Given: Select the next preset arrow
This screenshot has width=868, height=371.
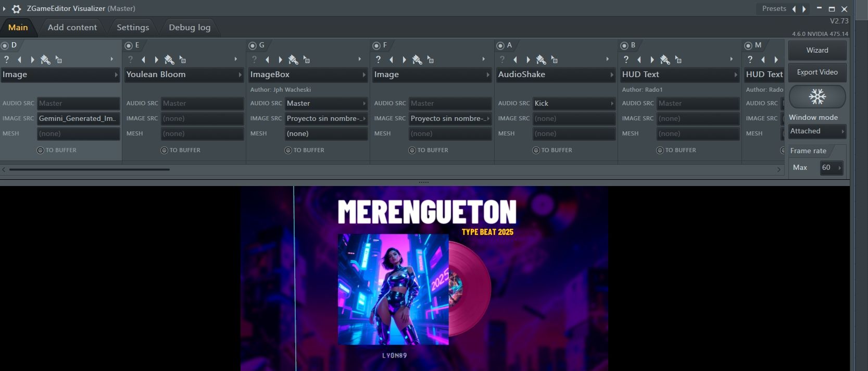Looking at the screenshot, I should point(804,9).
